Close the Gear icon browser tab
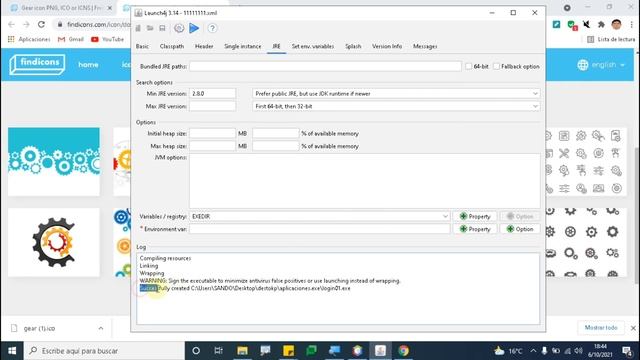640x360 pixels. [x=109, y=8]
